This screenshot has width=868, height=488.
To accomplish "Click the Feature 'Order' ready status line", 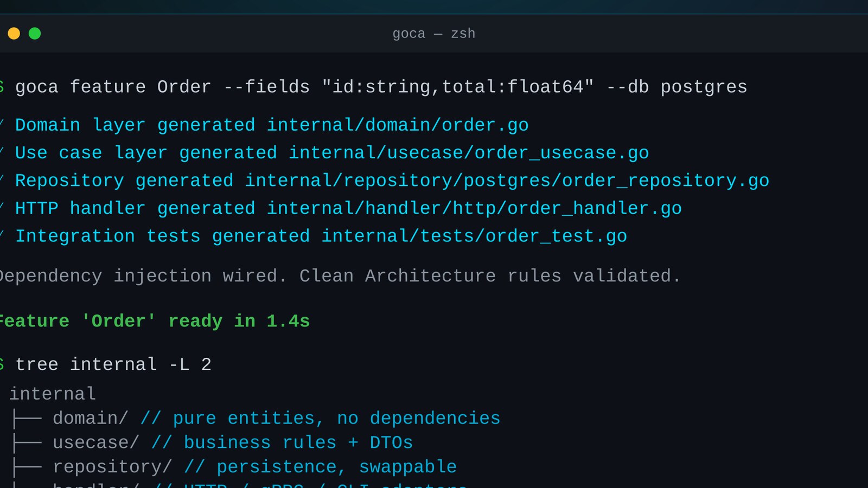I will click(155, 321).
